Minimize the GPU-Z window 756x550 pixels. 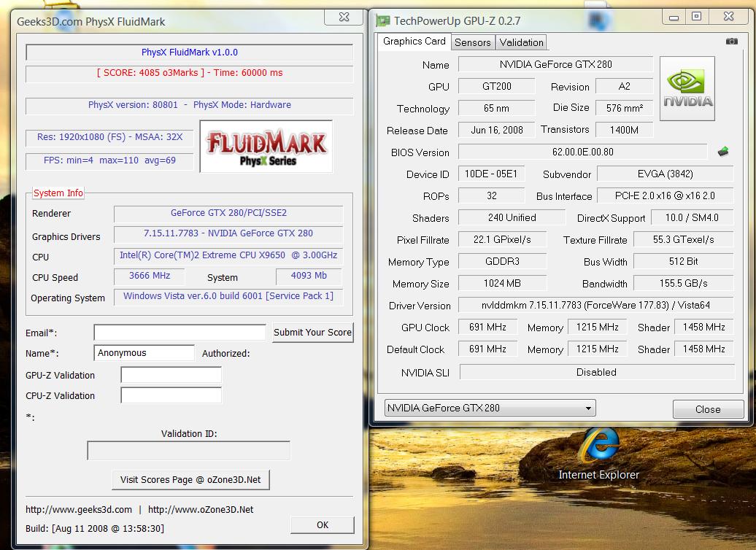(x=674, y=18)
